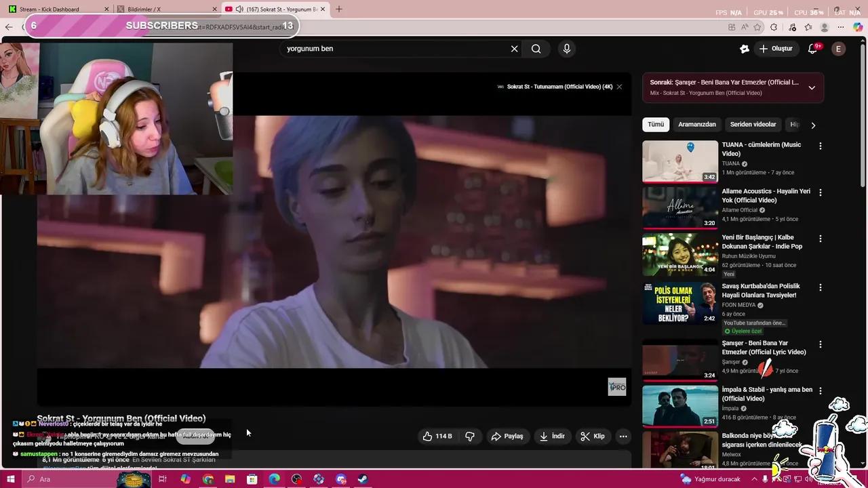This screenshot has height=488, width=868.
Task: Open Edge favorites list icon
Action: pyautogui.click(x=808, y=27)
